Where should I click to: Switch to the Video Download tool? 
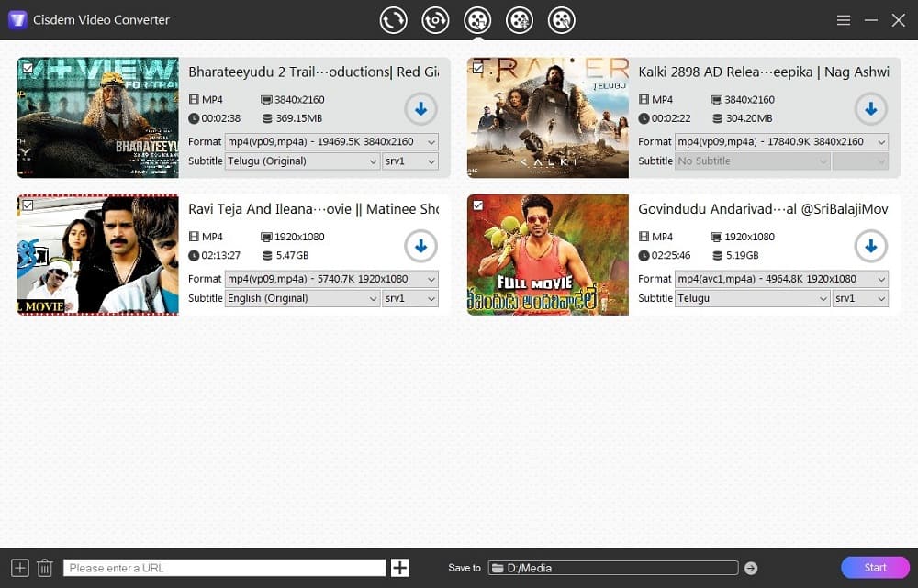477,18
